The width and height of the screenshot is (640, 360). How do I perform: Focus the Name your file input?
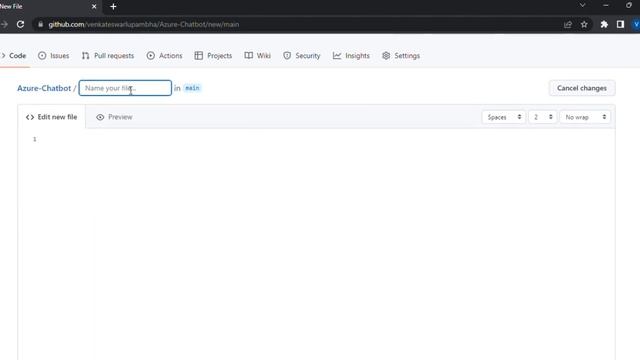click(x=125, y=88)
